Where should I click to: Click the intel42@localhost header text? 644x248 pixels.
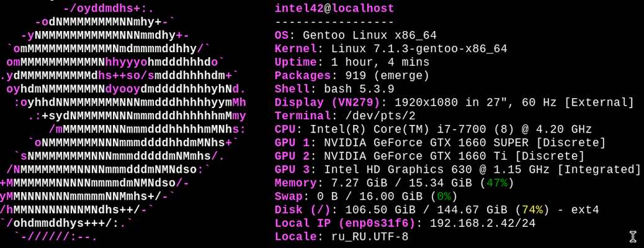point(334,8)
